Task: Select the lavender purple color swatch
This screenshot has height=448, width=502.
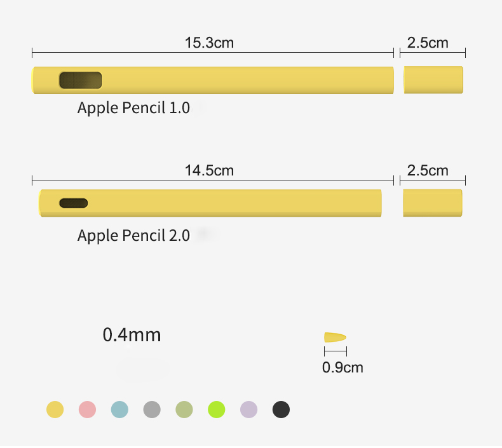Action: pos(248,409)
